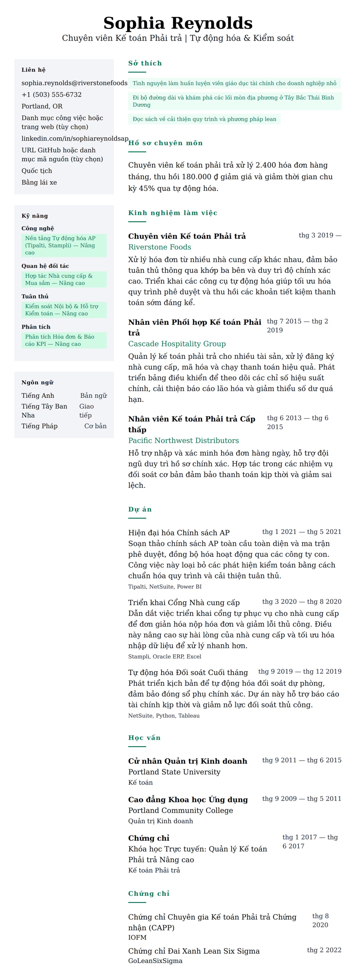Click the Sophia Reynolds name heading

tap(178, 23)
